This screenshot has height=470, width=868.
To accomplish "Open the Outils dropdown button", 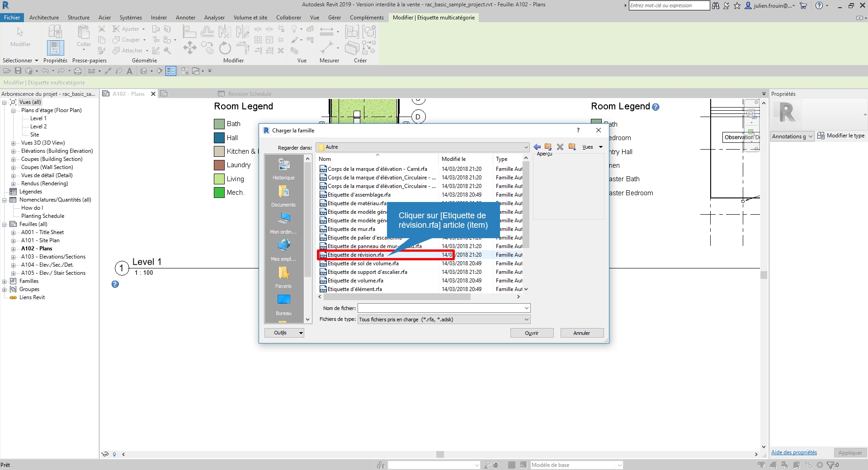I will tap(284, 333).
